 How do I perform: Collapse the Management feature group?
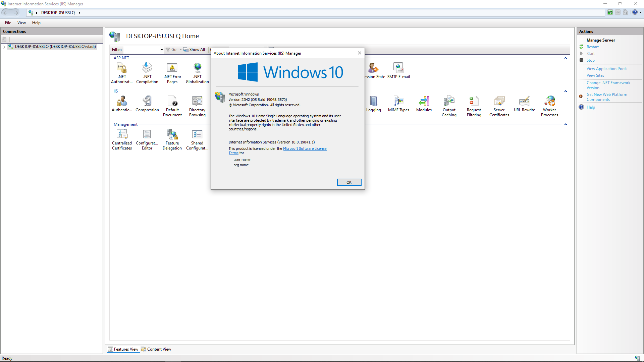[566, 124]
